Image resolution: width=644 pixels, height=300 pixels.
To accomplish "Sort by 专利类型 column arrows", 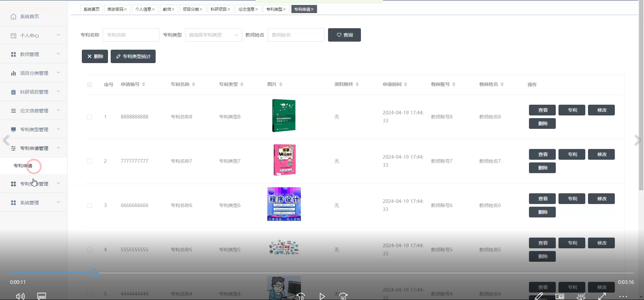I will click(x=242, y=84).
